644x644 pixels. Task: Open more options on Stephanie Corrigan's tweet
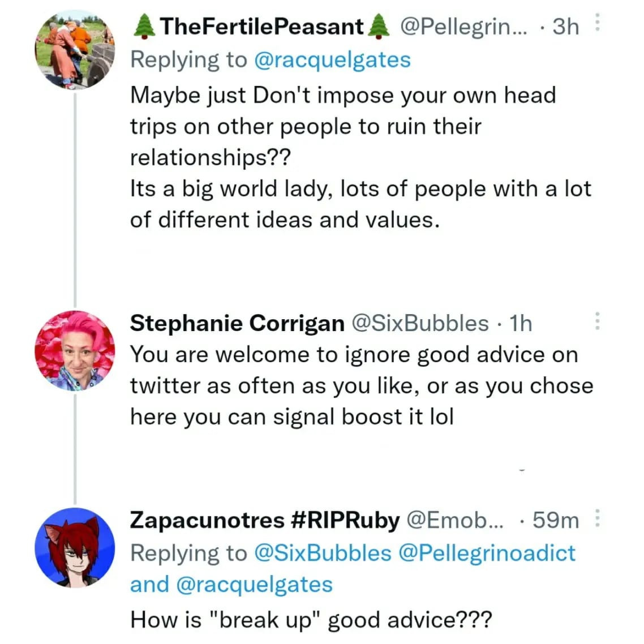click(596, 321)
